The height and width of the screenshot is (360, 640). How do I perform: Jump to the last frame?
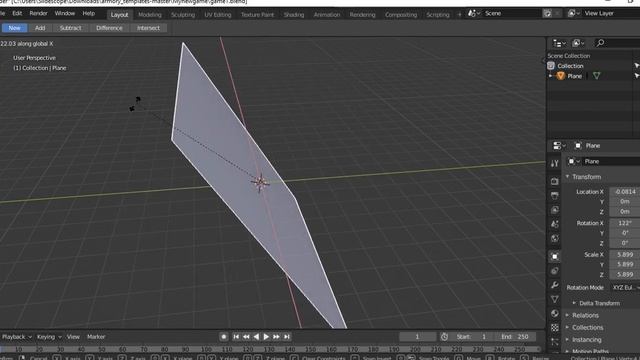click(287, 337)
